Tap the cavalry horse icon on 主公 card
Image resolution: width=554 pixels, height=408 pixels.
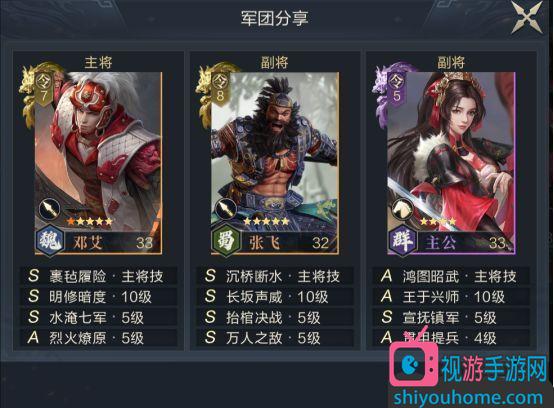[x=402, y=209]
